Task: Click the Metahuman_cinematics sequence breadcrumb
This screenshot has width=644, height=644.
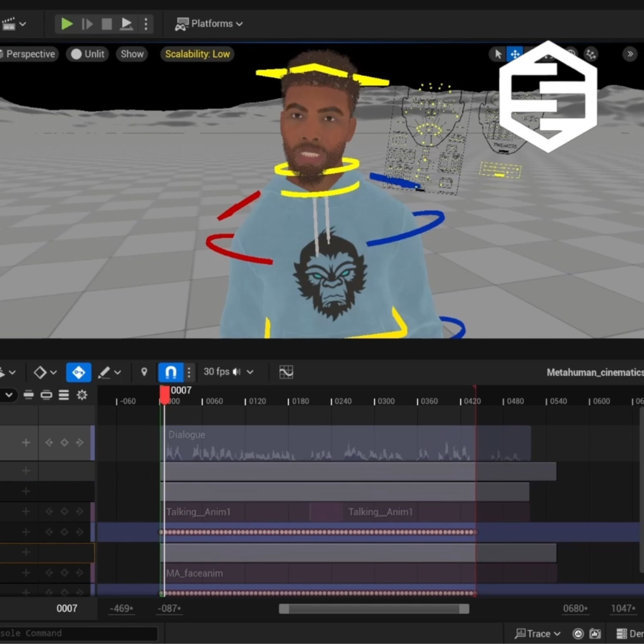Action: (x=595, y=373)
